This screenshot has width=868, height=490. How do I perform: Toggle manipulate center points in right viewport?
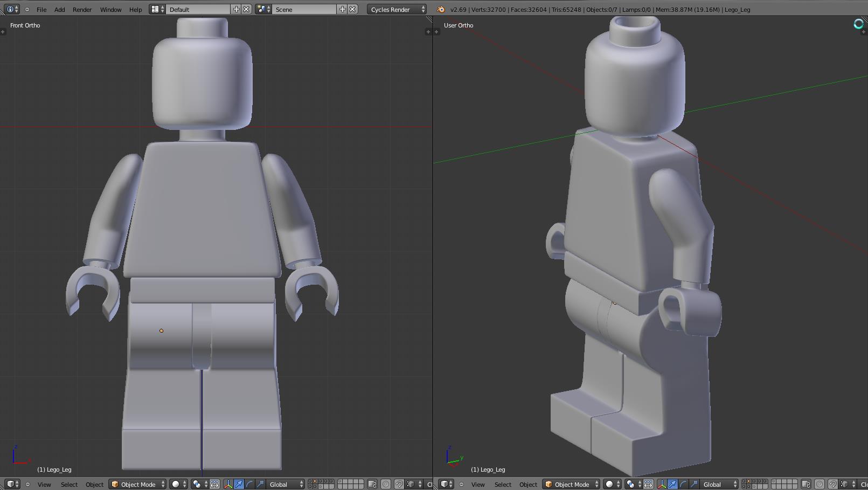pos(648,484)
